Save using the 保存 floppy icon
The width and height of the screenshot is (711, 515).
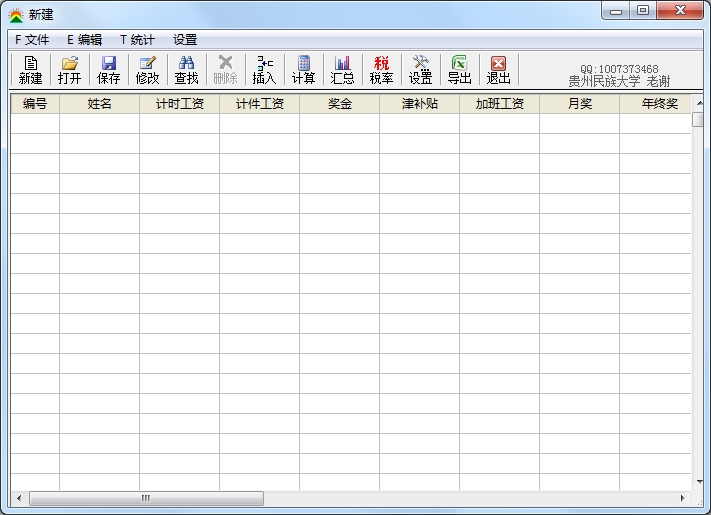click(108, 70)
